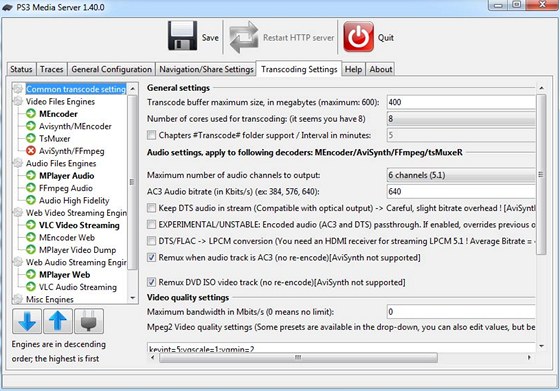
Task: Open Number of cores dropdown showing 8
Action: [x=461, y=119]
